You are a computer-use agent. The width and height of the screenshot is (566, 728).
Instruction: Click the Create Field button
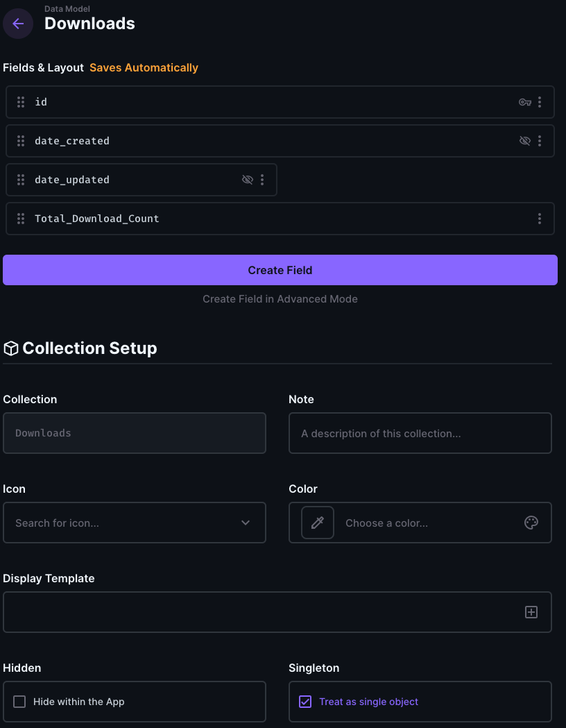click(280, 270)
